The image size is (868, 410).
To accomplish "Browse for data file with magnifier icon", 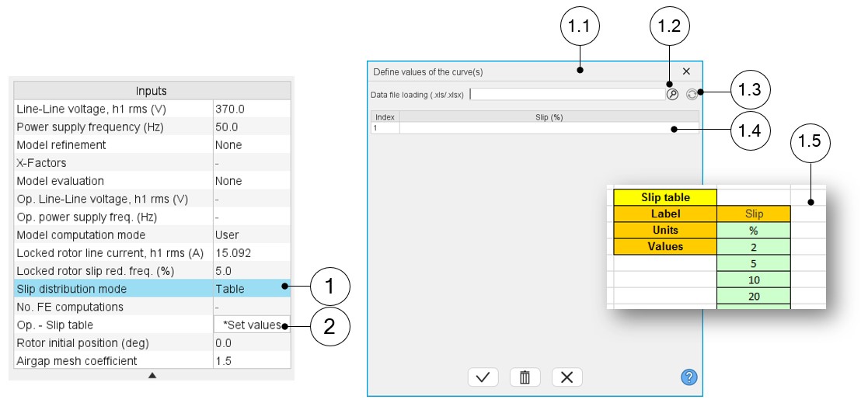I will point(672,95).
